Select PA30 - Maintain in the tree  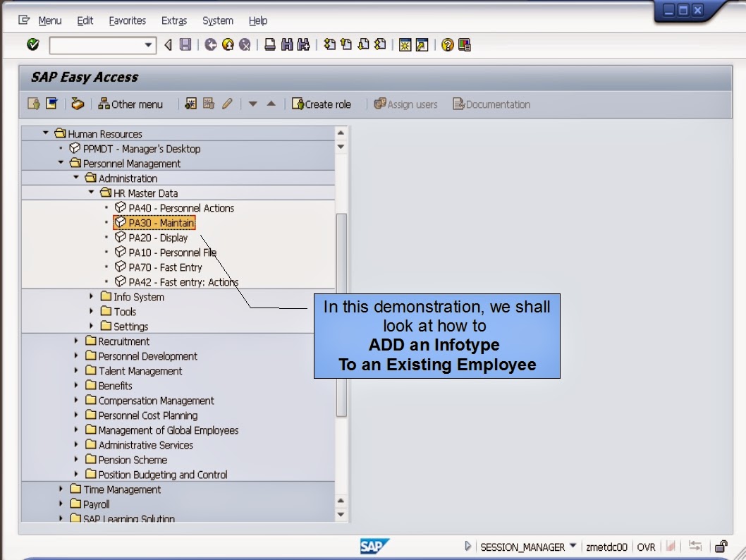pos(157,222)
